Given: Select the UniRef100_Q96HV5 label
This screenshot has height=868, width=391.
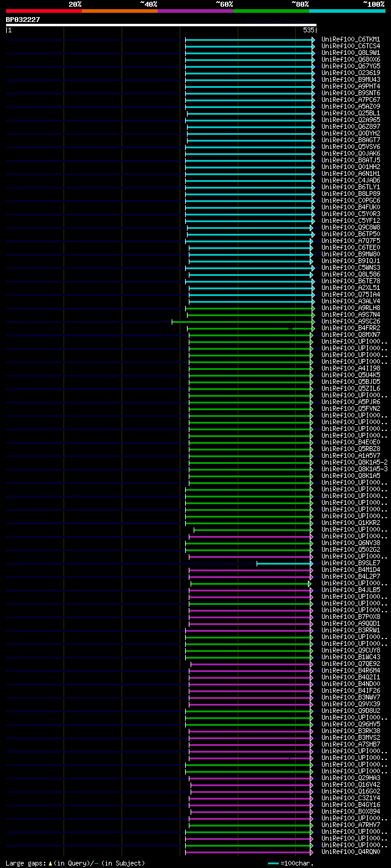Looking at the screenshot, I should (351, 724).
